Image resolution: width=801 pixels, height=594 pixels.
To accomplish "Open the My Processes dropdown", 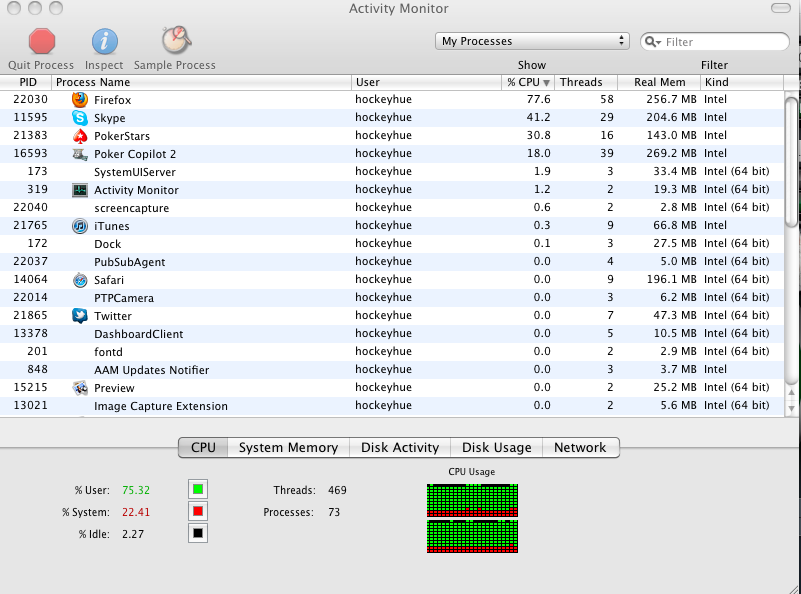I will pos(532,41).
